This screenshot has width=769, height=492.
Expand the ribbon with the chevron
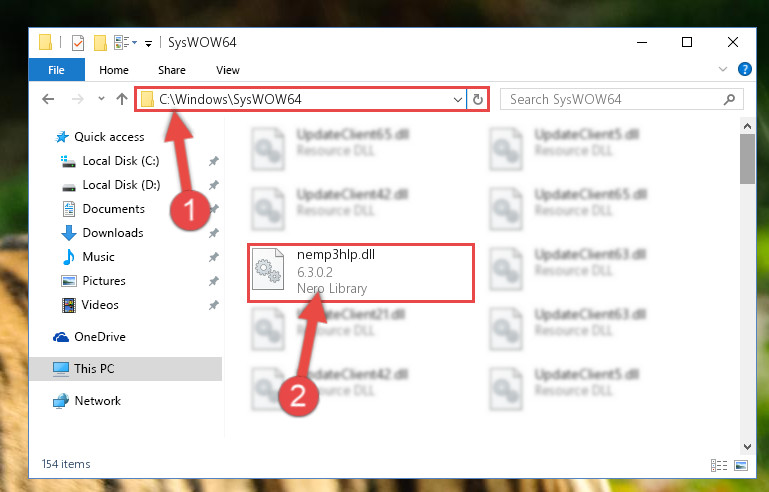click(722, 69)
